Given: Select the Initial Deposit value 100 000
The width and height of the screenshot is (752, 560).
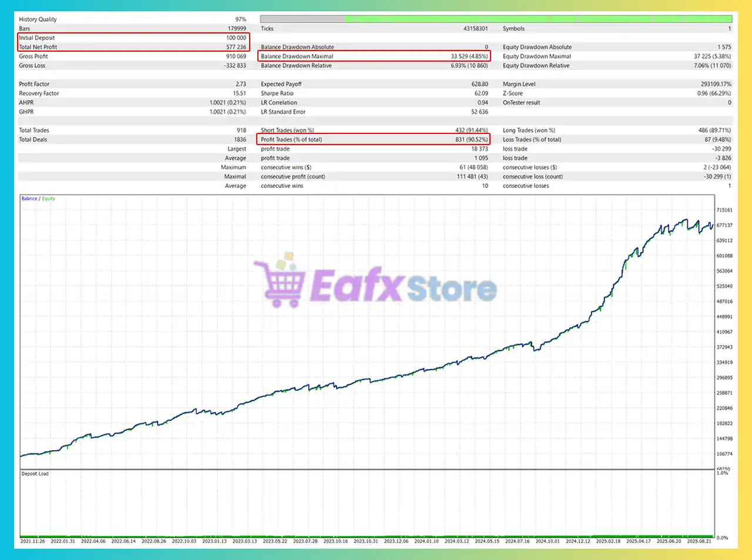Looking at the screenshot, I should coord(236,38).
